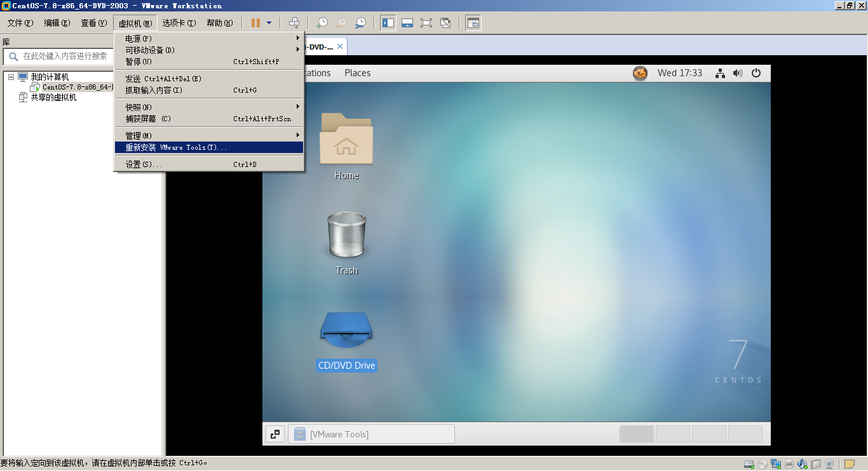Select the Home folder desktop icon

pos(346,146)
